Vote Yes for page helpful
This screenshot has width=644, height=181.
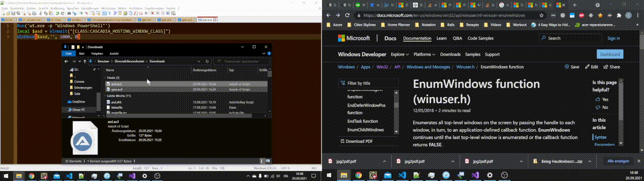pos(601,100)
